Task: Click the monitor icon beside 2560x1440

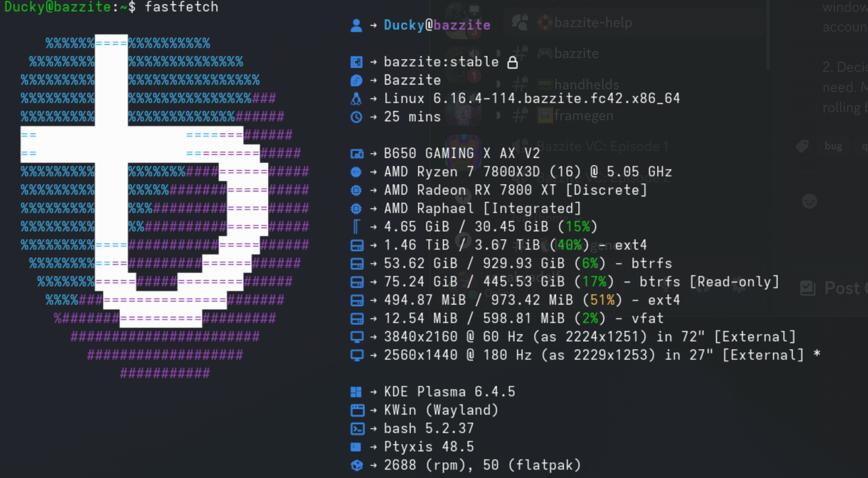Action: (357, 355)
